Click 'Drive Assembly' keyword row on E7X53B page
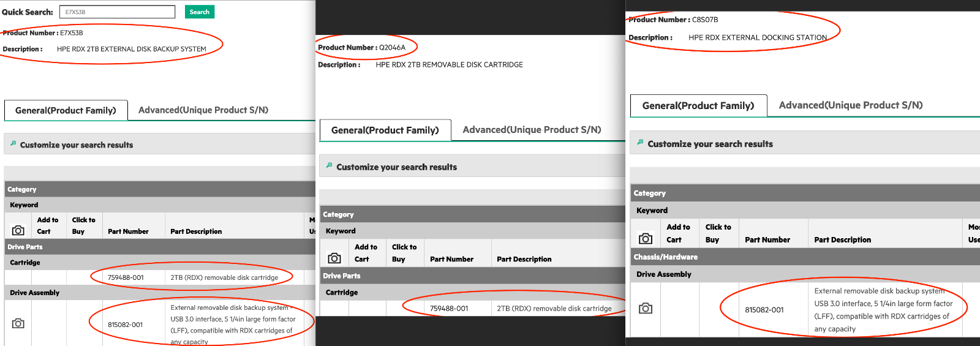Viewport: 980px width, 346px height. pos(160,293)
